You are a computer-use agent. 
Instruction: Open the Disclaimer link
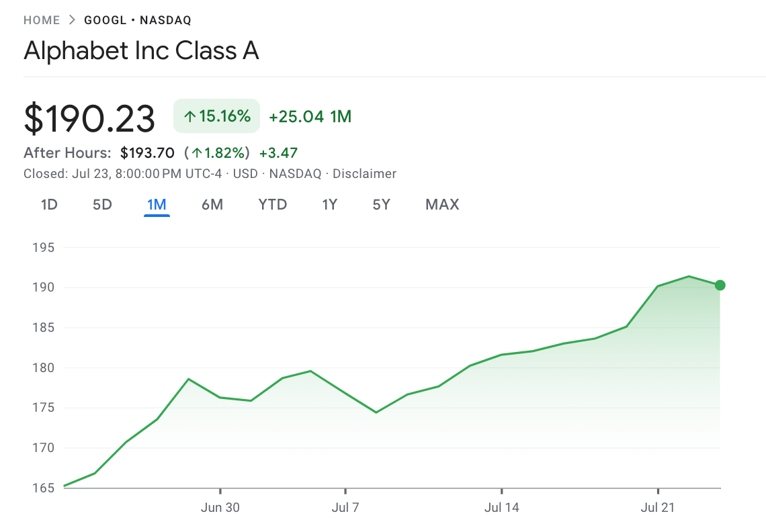tap(364, 173)
